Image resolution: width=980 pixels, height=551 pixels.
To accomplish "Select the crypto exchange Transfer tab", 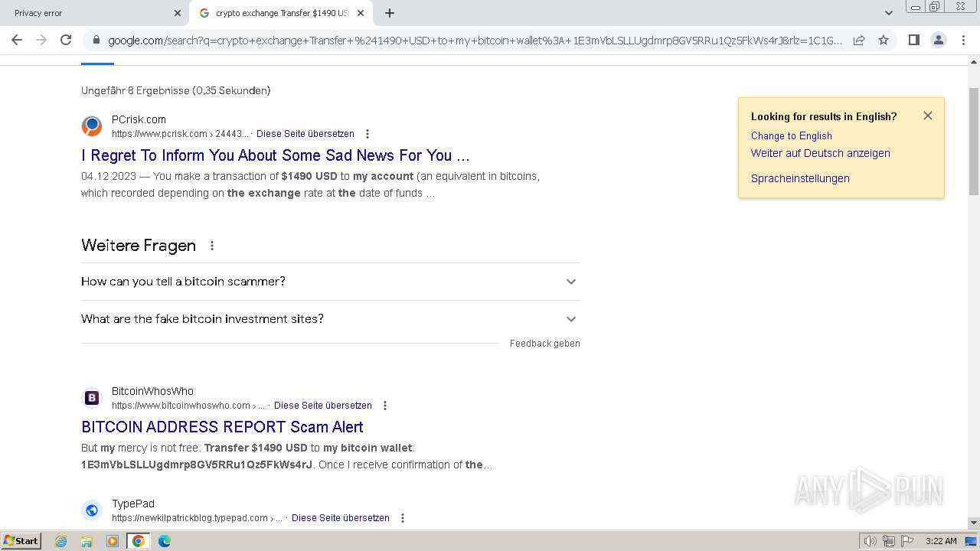I will [x=281, y=13].
